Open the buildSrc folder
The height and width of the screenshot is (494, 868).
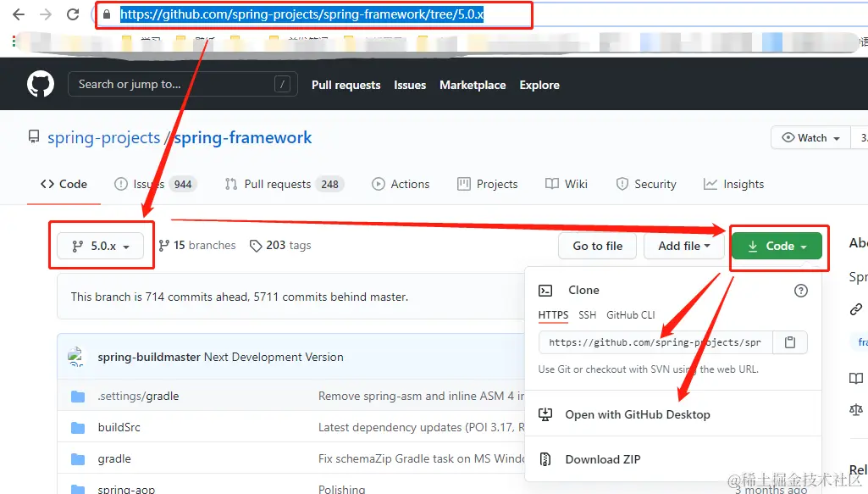[119, 427]
